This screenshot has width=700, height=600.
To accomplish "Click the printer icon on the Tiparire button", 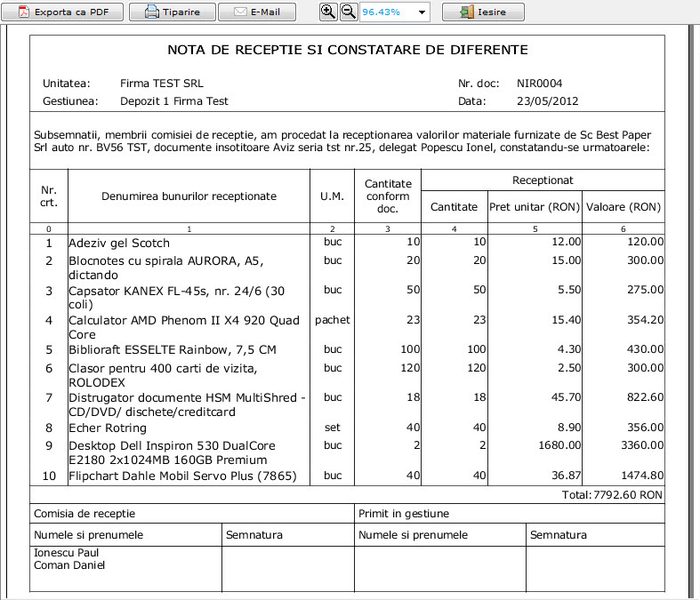I will pyautogui.click(x=152, y=12).
